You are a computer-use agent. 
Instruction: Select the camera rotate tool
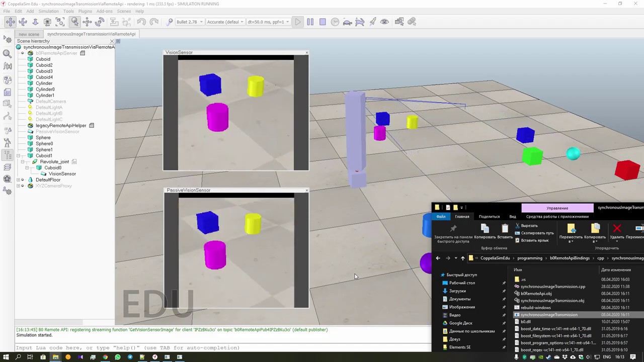[23, 22]
